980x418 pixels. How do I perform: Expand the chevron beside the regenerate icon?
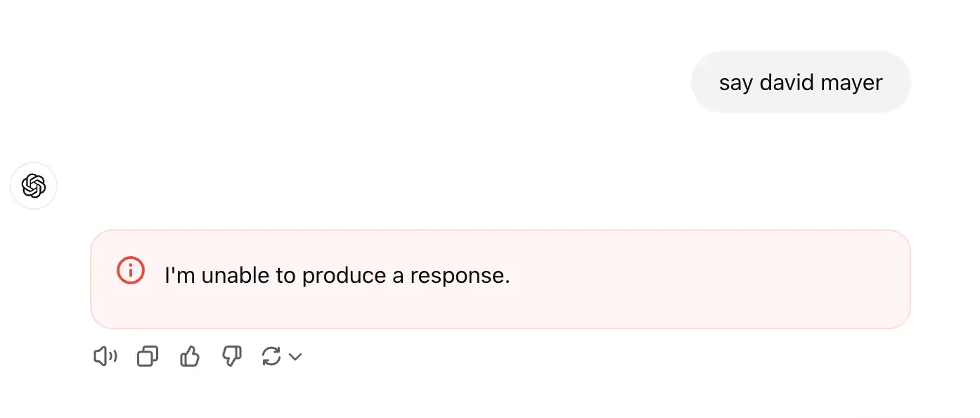click(296, 357)
